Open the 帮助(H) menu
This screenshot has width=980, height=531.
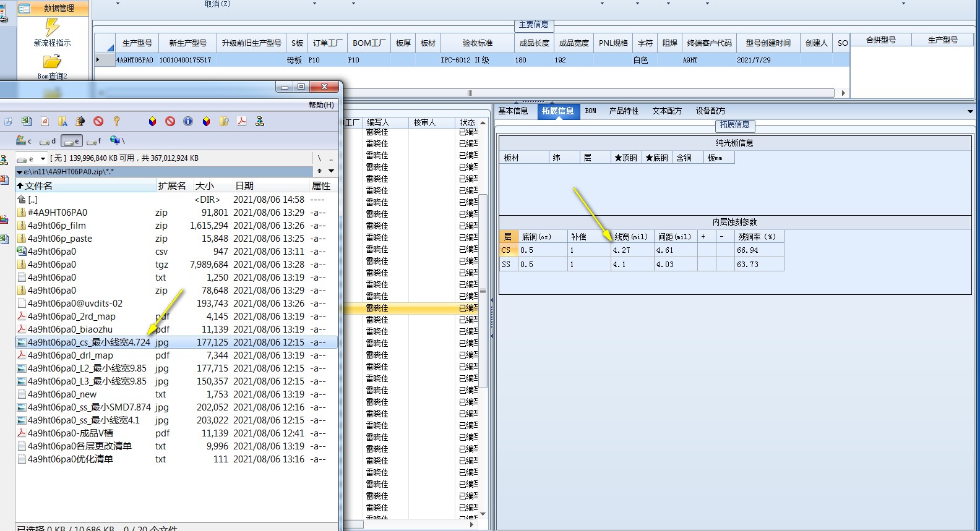click(x=321, y=105)
